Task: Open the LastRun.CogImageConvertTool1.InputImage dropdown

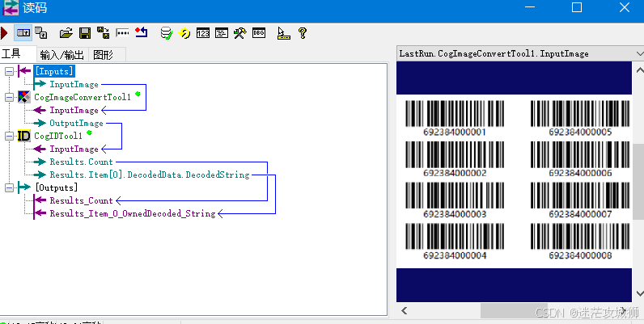Action: [639, 53]
